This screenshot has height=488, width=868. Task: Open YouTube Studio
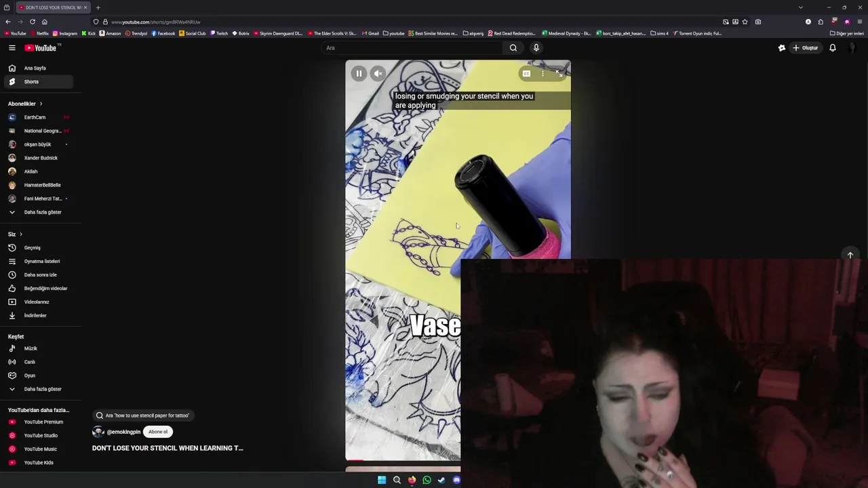coord(37,435)
